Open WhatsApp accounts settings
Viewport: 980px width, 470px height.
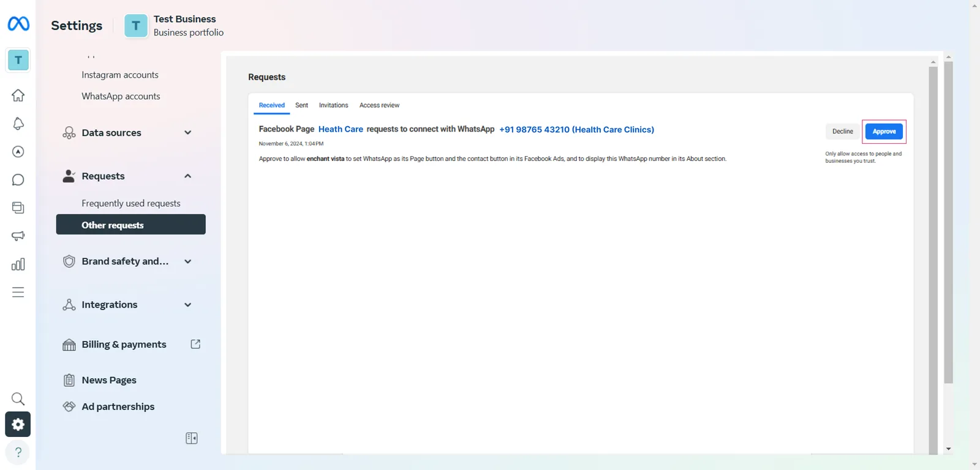(121, 96)
